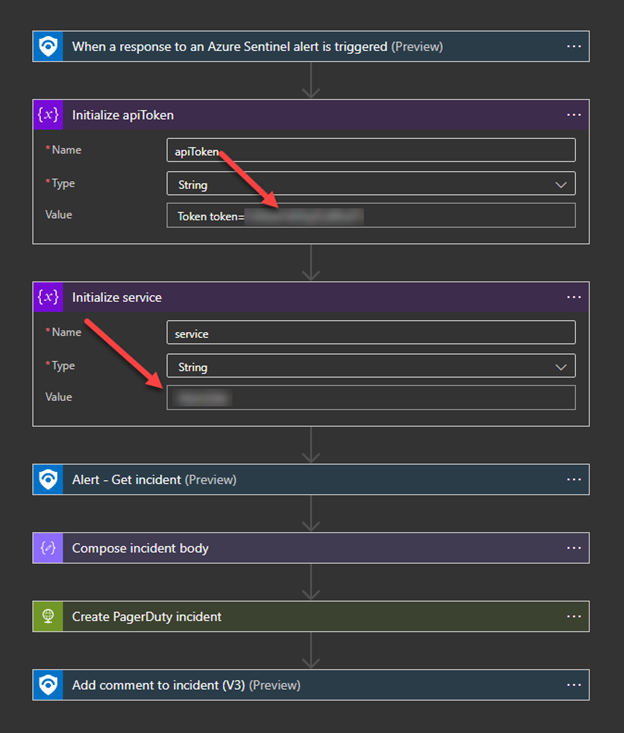Image resolution: width=624 pixels, height=733 pixels.
Task: Expand the Alert - Get incident step
Action: click(311, 479)
